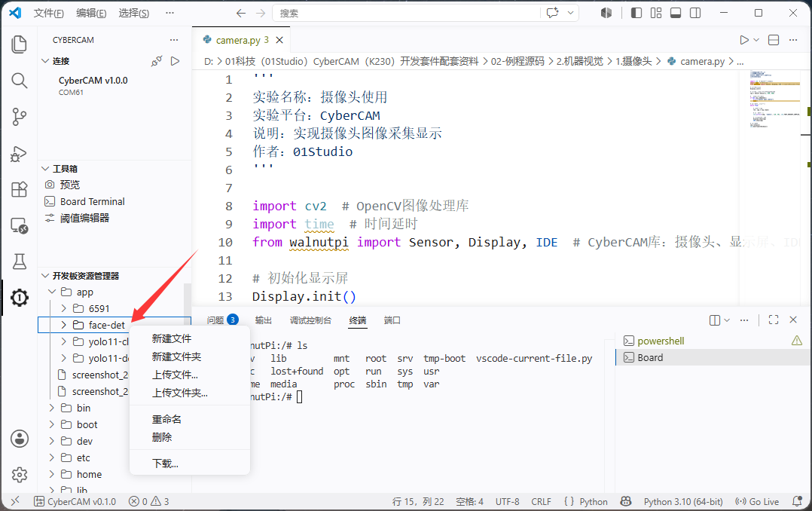Choose 重命名 from the context menu
Image resolution: width=812 pixels, height=511 pixels.
(x=166, y=419)
